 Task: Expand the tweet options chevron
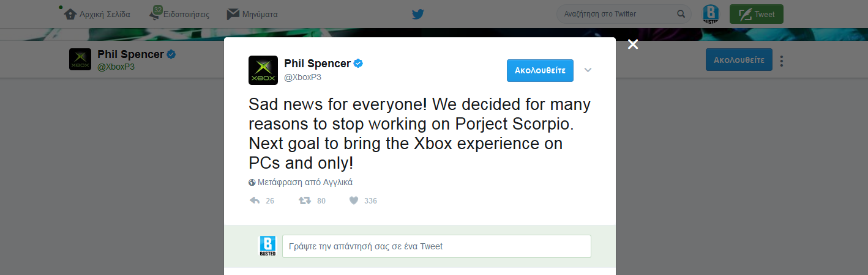click(588, 70)
